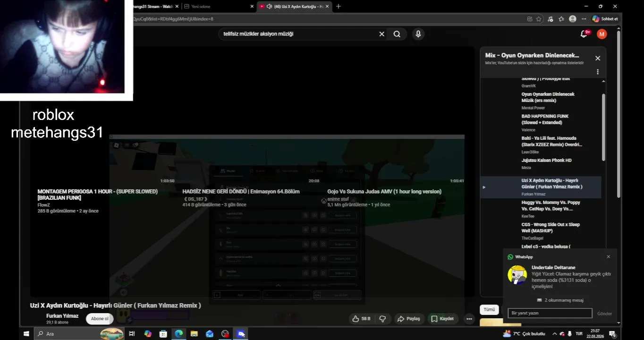Open Edge settings and more menu
Viewport: 644px width, 340px height.
pos(584,19)
